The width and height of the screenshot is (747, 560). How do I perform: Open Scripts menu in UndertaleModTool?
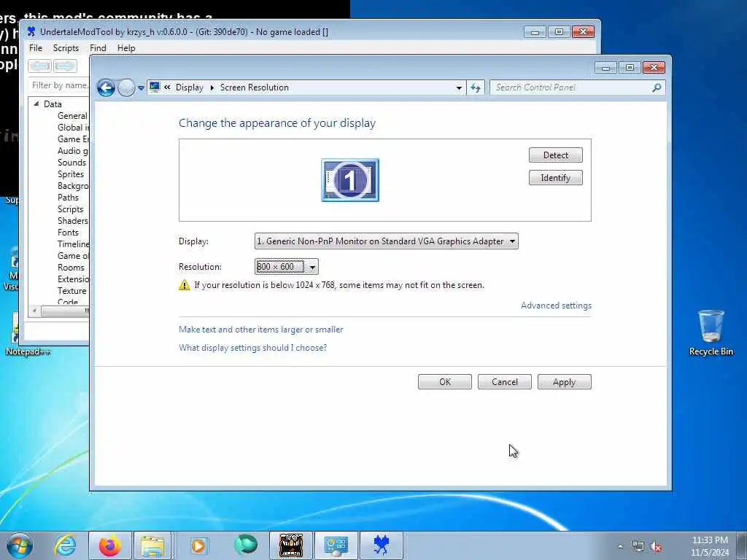[x=66, y=48]
